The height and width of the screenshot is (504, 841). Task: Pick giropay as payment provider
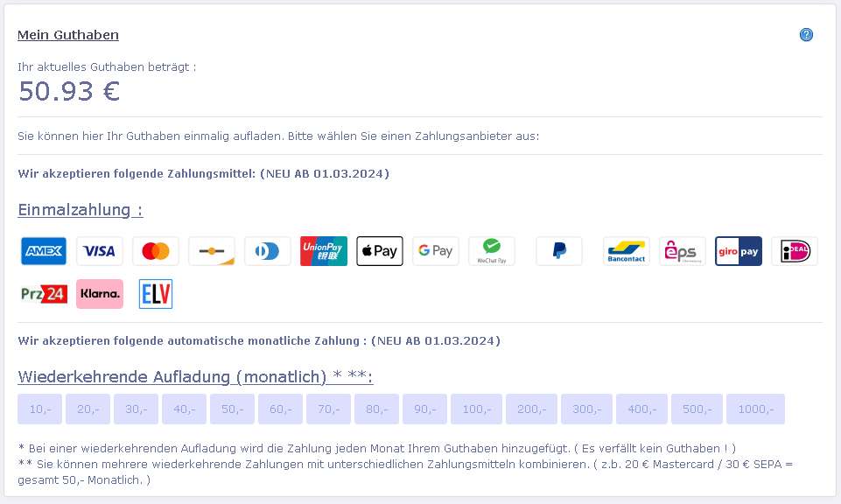click(x=739, y=251)
